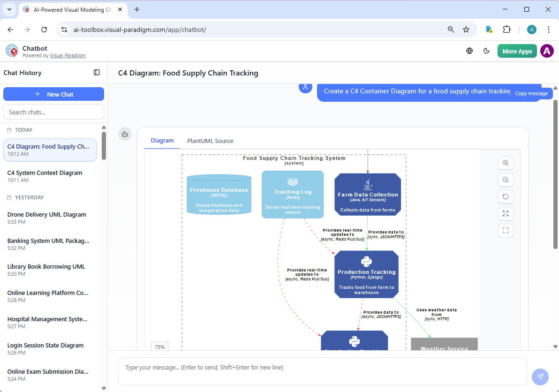This screenshot has width=559, height=392.
Task: Reset the diagram view rotation
Action: (x=505, y=196)
